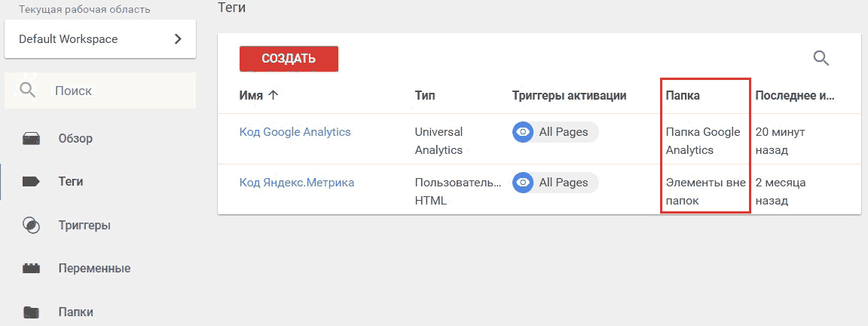Click the Папки folder icon in sidebar
The height and width of the screenshot is (326, 868).
31,312
